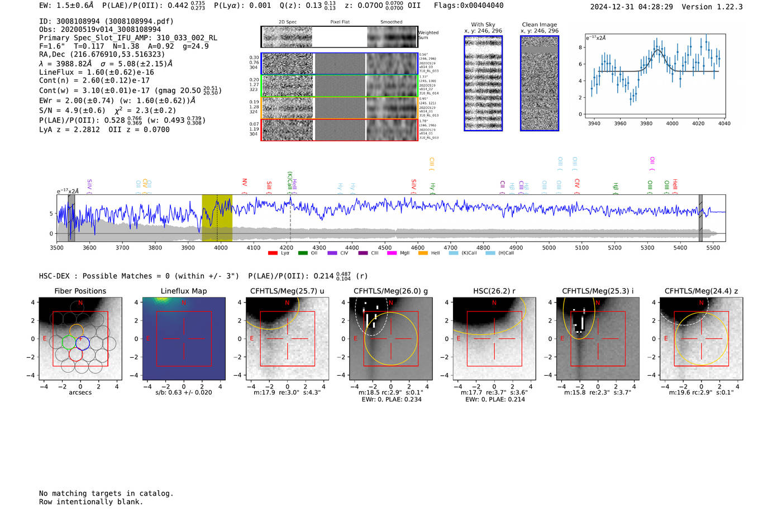Viewport: 782px width, 532px height.
Task: Select the green-bordered 2D spectrum row
Action: (339, 86)
